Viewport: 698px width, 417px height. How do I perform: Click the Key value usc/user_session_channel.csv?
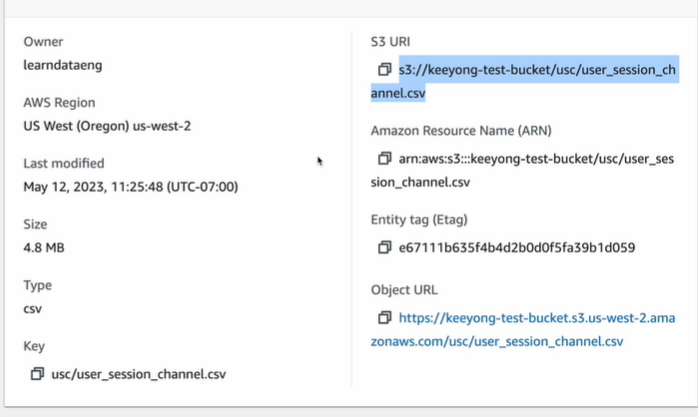pos(138,374)
